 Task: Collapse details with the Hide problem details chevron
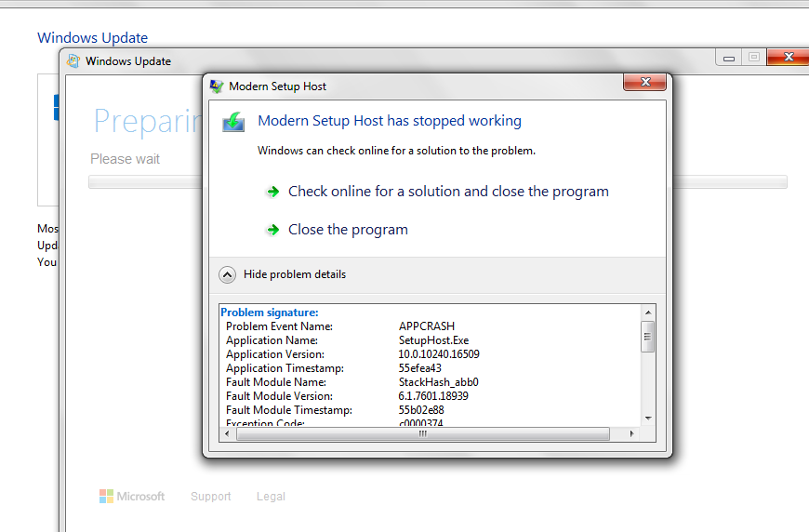(x=227, y=274)
